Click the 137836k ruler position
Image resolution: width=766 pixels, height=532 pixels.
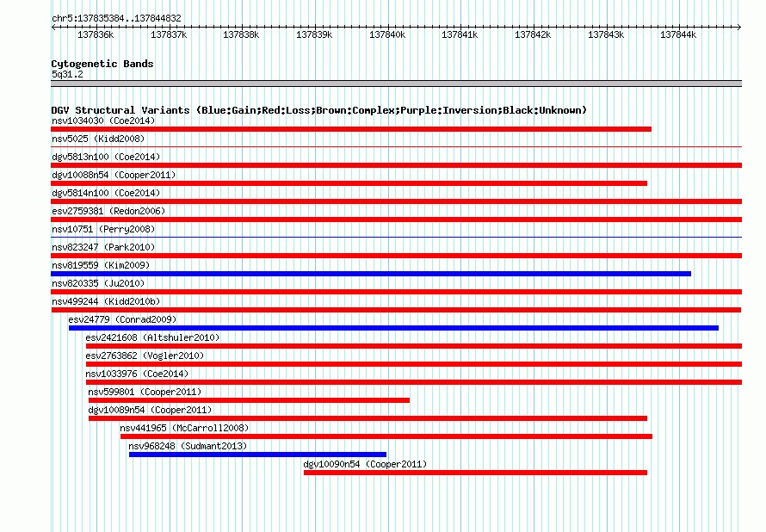[96, 34]
